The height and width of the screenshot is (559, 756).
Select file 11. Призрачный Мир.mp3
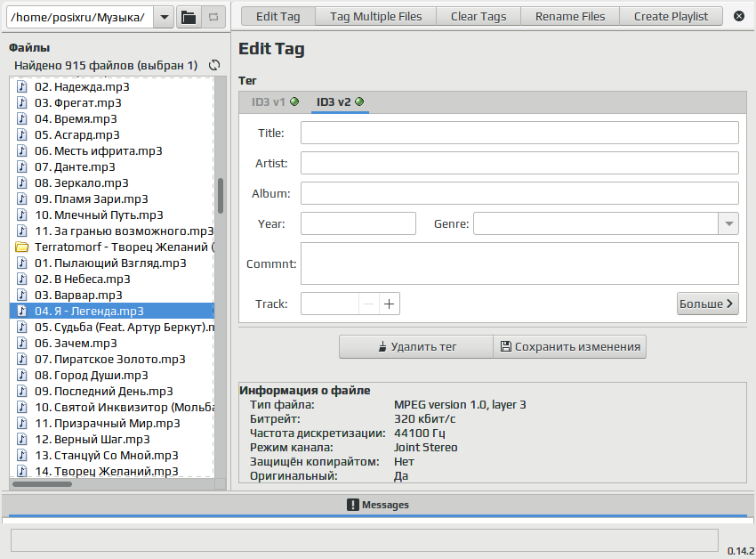(x=112, y=424)
